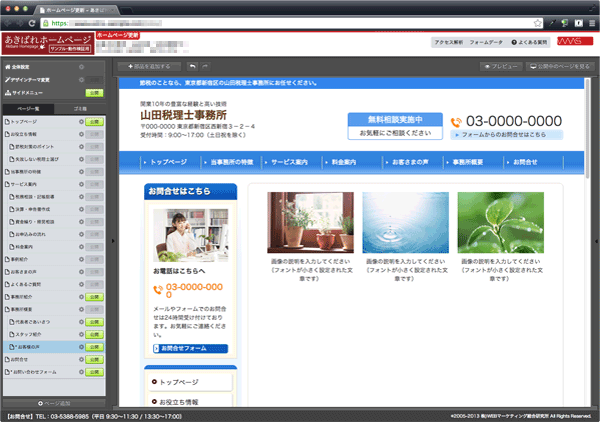Toggle 公開 status for スタッフ紹介 page
600x422 pixels.
(x=94, y=334)
